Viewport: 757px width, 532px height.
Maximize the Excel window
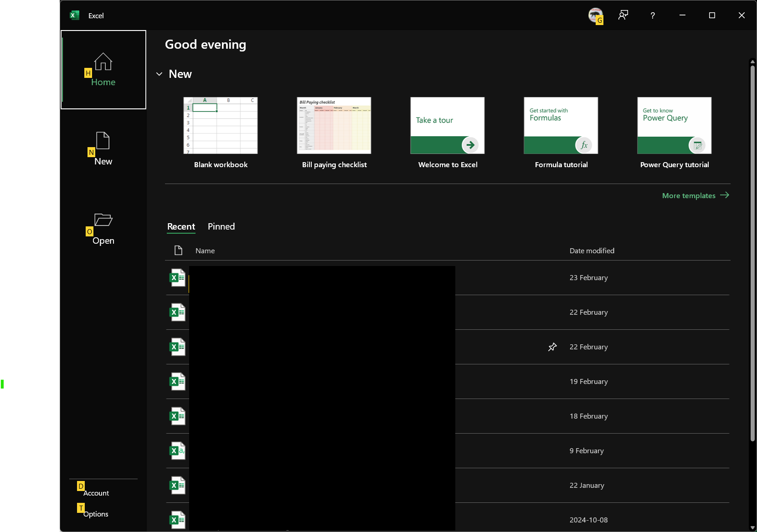[712, 15]
